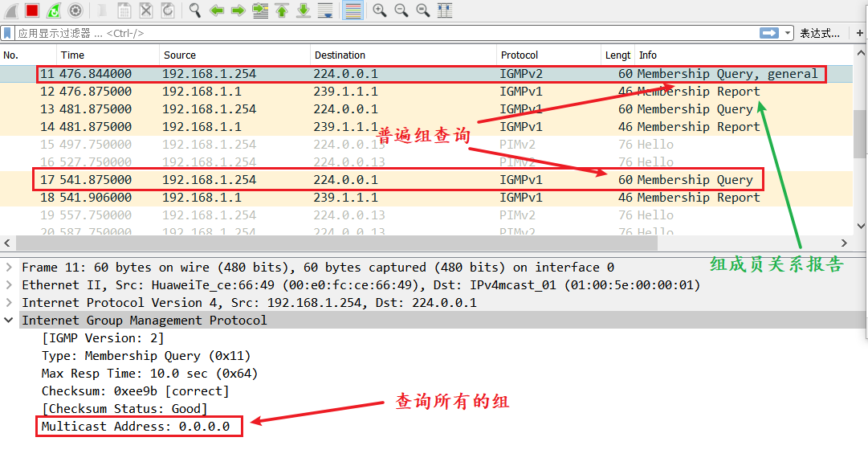Select packet 16 PIMv2 Hello row
This screenshot has height=466, width=868.
pyautogui.click(x=426, y=162)
